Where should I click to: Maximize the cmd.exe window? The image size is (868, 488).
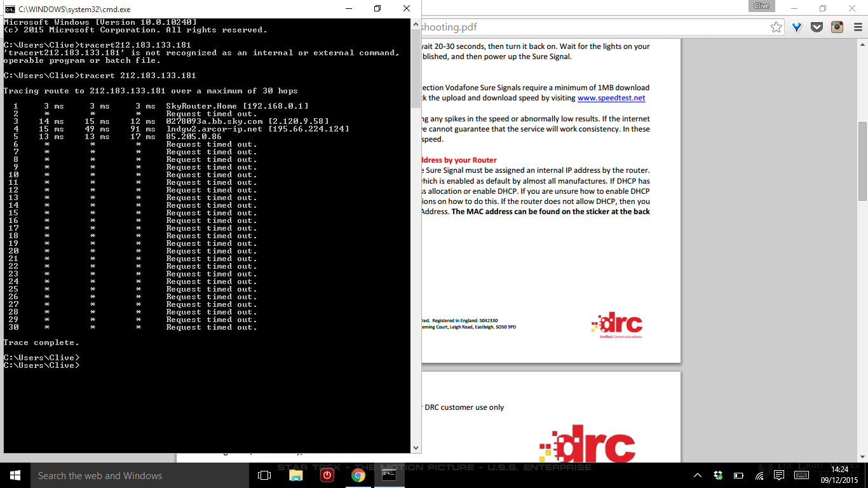click(377, 9)
